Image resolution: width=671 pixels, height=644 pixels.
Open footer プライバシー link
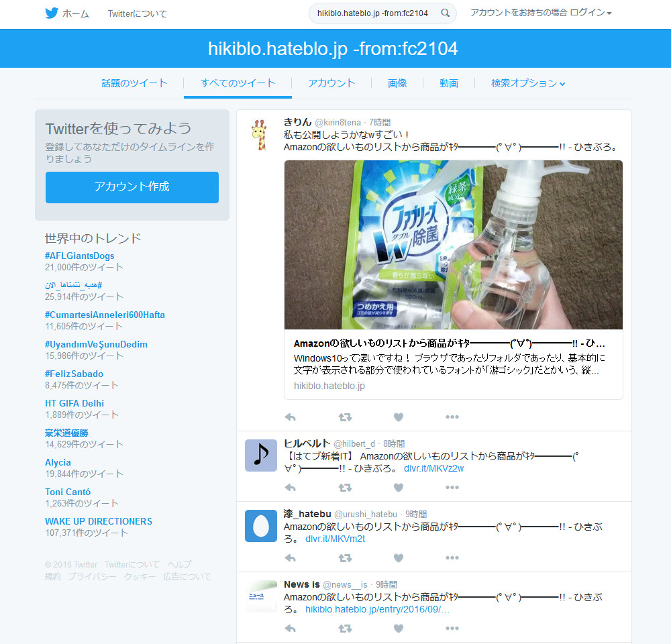pos(92,577)
